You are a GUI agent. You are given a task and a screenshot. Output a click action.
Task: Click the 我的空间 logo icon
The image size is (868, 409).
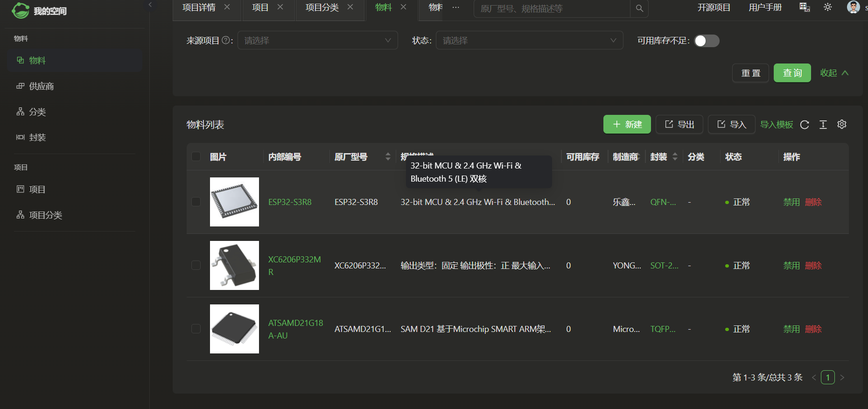click(x=21, y=10)
